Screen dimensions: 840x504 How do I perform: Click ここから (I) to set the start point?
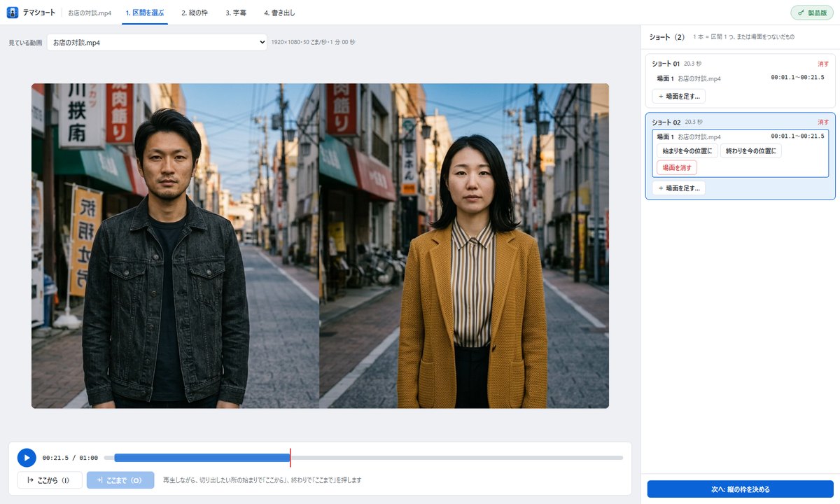tap(50, 480)
